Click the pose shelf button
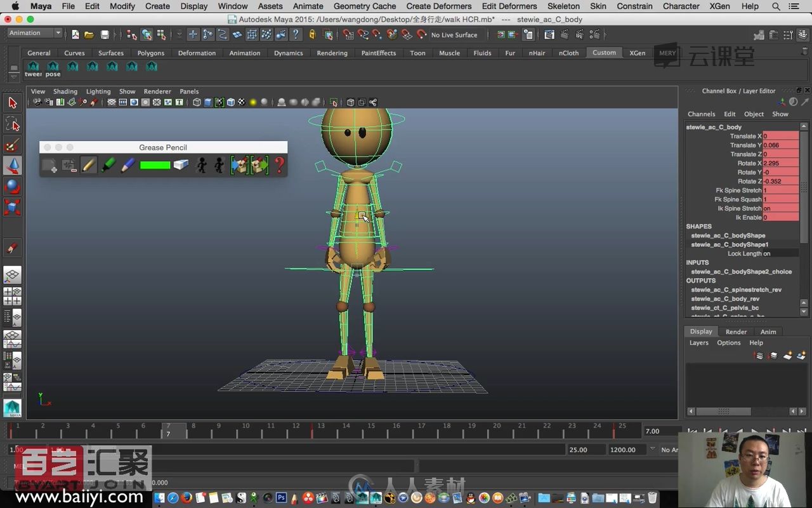Image resolution: width=812 pixels, height=508 pixels. 53,69
